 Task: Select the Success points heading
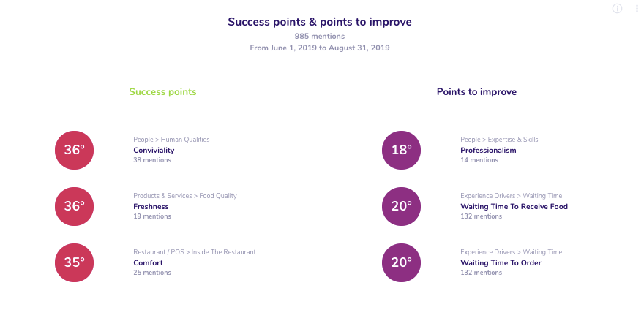coord(162,92)
